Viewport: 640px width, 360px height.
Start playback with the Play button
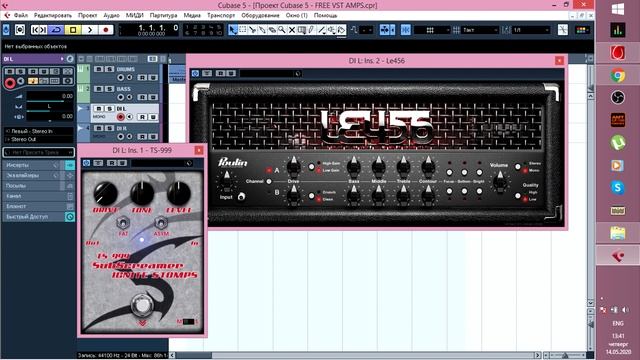[89, 30]
